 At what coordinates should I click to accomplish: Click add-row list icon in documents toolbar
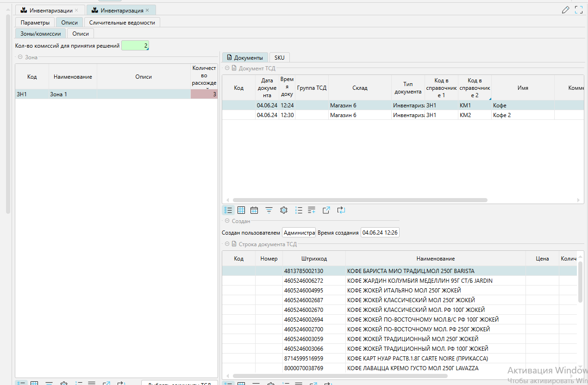point(312,210)
